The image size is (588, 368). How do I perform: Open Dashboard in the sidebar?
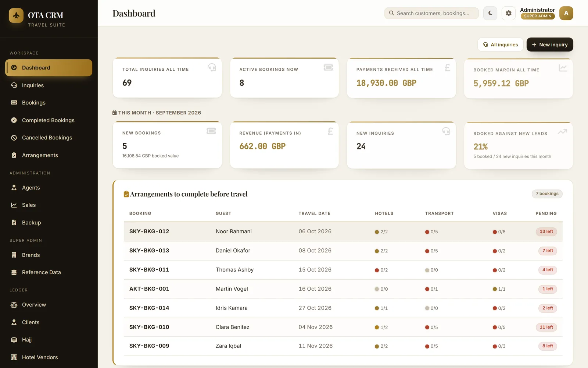point(49,68)
